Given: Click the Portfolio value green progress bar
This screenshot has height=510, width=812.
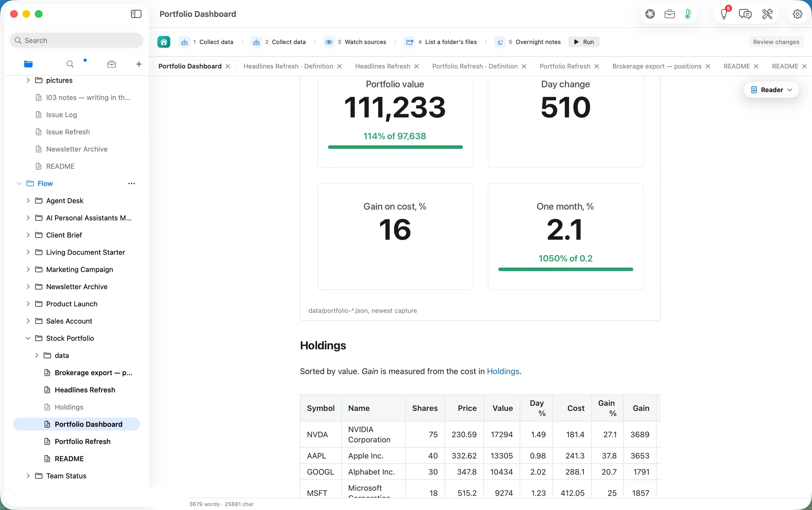Looking at the screenshot, I should coord(395,147).
